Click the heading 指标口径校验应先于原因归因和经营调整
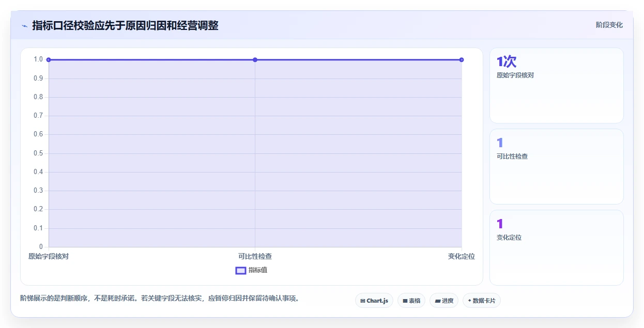 point(125,25)
